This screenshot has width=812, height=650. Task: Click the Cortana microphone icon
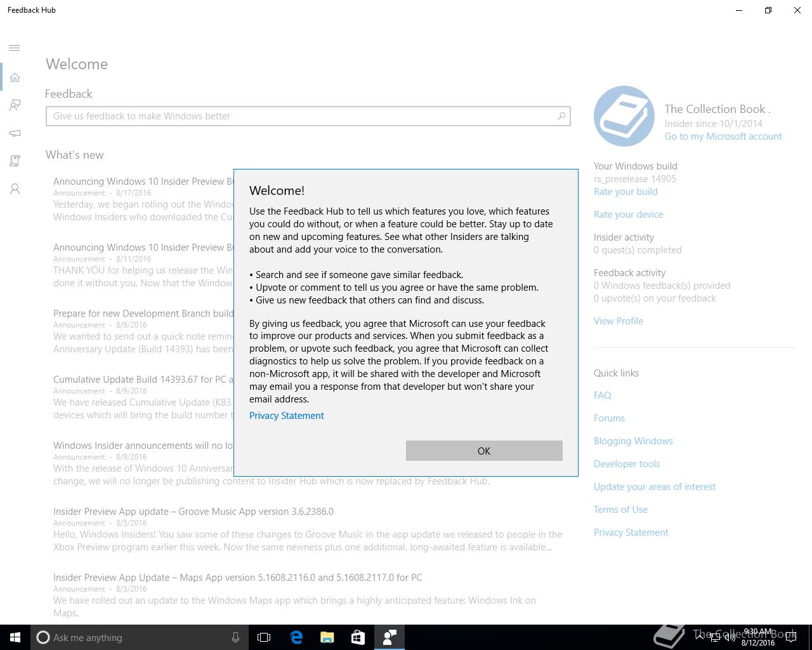(x=235, y=637)
